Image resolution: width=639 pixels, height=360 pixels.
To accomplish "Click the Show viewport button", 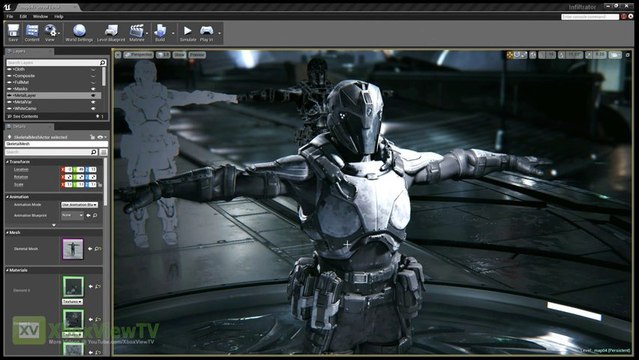I will (x=179, y=55).
